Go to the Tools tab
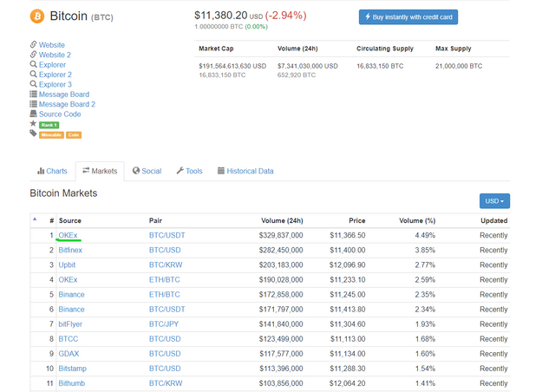This screenshot has height=392, width=555. click(x=189, y=171)
